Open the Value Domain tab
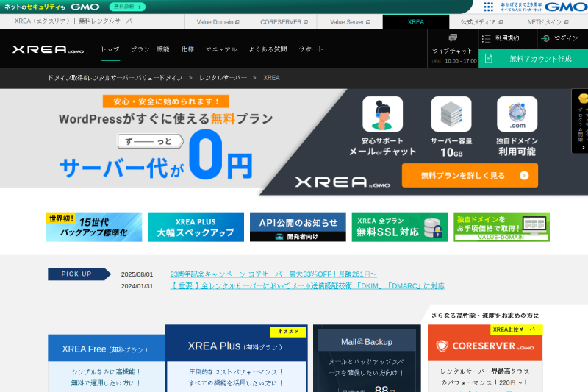The height and width of the screenshot is (392, 588). [x=218, y=22]
